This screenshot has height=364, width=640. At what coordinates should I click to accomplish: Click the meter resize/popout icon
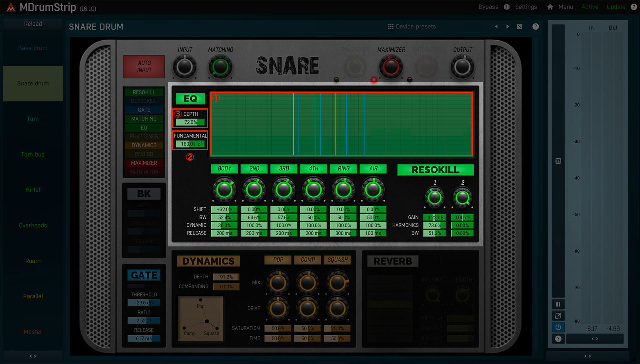(x=558, y=316)
